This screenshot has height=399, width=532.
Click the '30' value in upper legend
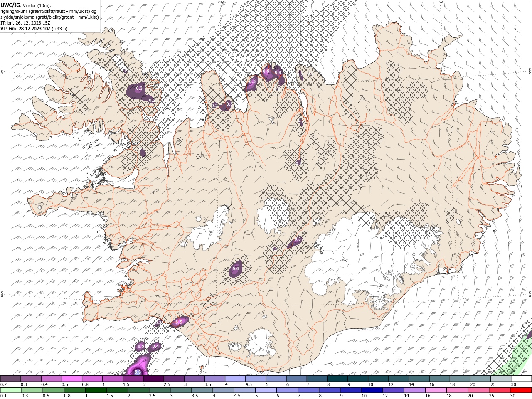(x=514, y=384)
